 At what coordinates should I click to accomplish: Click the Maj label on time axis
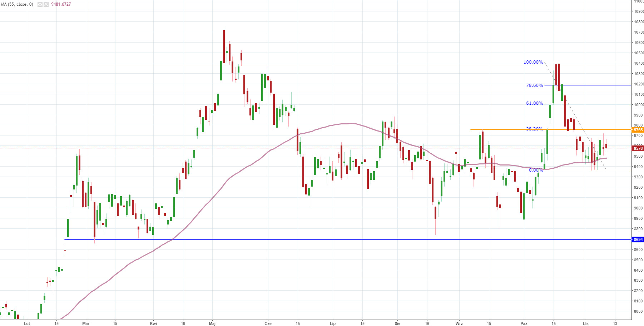[x=212, y=323]
